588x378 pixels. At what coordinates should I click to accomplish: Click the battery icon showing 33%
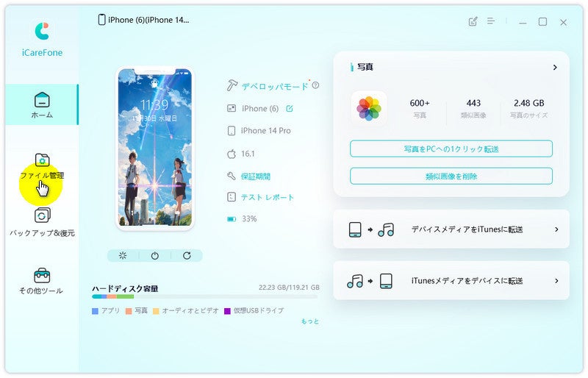pyautogui.click(x=232, y=219)
